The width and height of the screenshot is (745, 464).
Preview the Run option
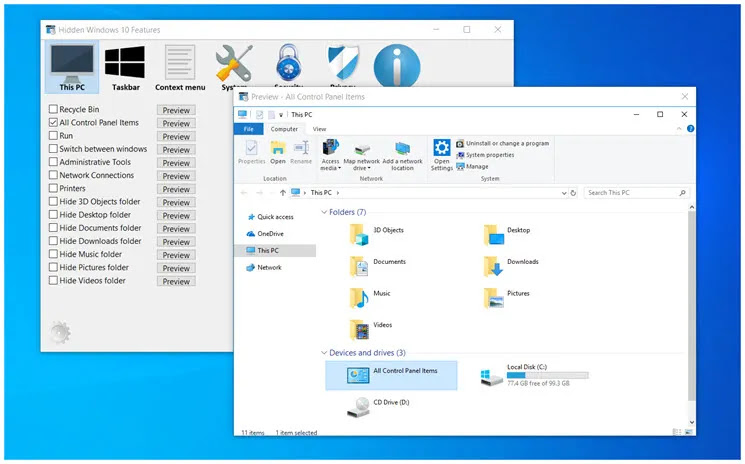(x=176, y=136)
